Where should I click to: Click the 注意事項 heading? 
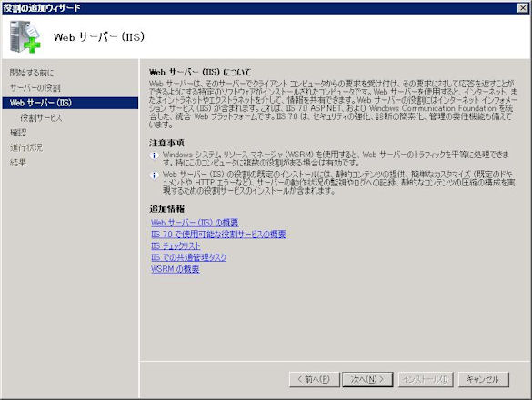tap(166, 143)
